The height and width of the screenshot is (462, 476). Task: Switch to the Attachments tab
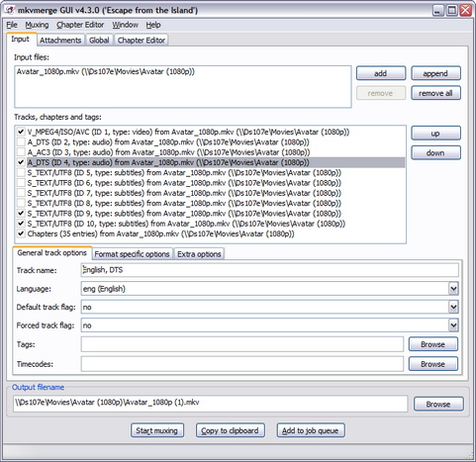60,41
